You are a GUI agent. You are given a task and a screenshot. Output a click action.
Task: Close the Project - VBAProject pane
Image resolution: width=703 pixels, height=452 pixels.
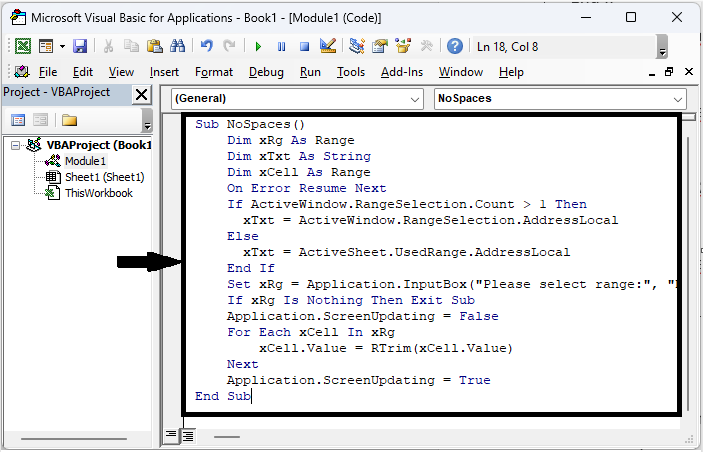[x=141, y=95]
